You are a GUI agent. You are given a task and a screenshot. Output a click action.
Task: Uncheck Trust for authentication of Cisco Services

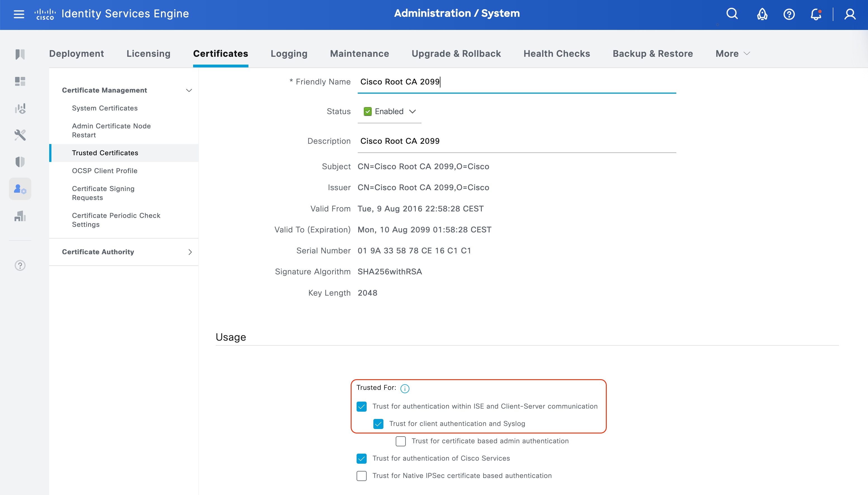[361, 459]
